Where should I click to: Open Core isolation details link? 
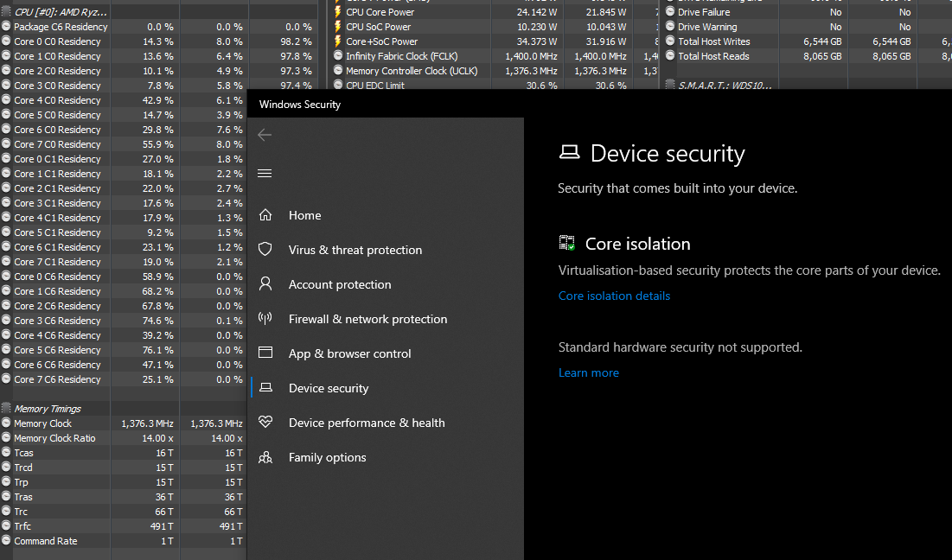pyautogui.click(x=614, y=296)
